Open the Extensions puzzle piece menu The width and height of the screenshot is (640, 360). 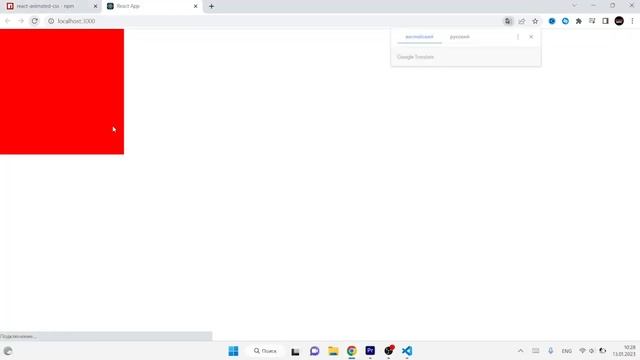pyautogui.click(x=579, y=21)
